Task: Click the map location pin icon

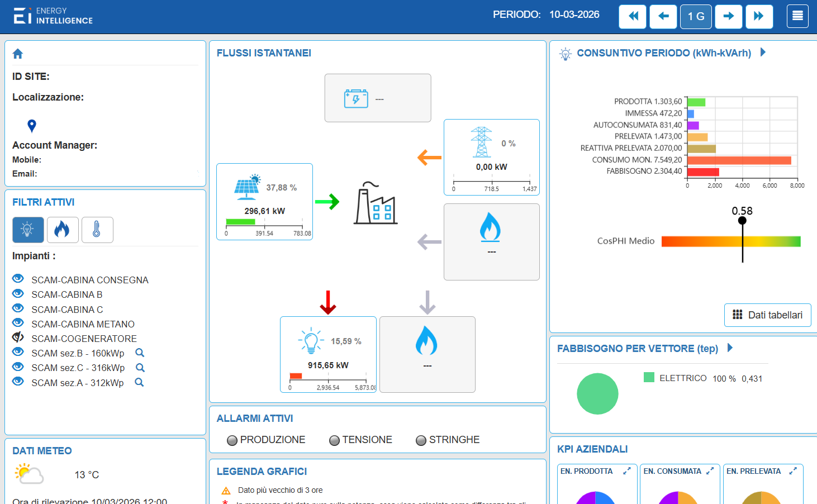Action: [x=32, y=126]
